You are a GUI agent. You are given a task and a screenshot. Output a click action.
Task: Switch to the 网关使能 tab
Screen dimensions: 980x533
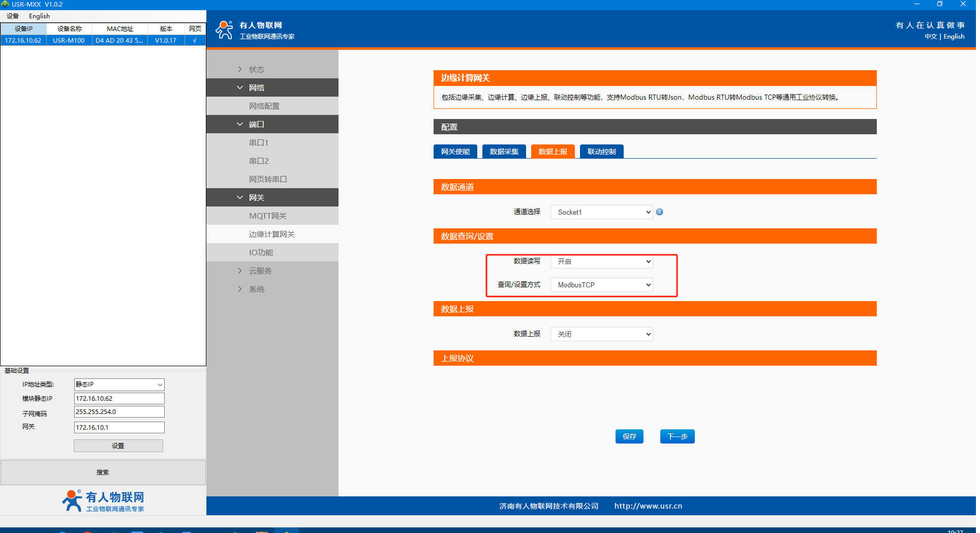click(x=455, y=152)
